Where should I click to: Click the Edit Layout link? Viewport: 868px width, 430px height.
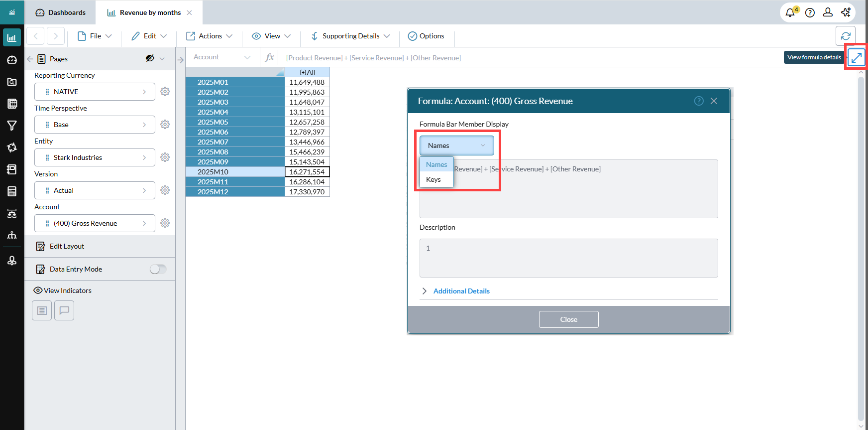[x=67, y=246]
